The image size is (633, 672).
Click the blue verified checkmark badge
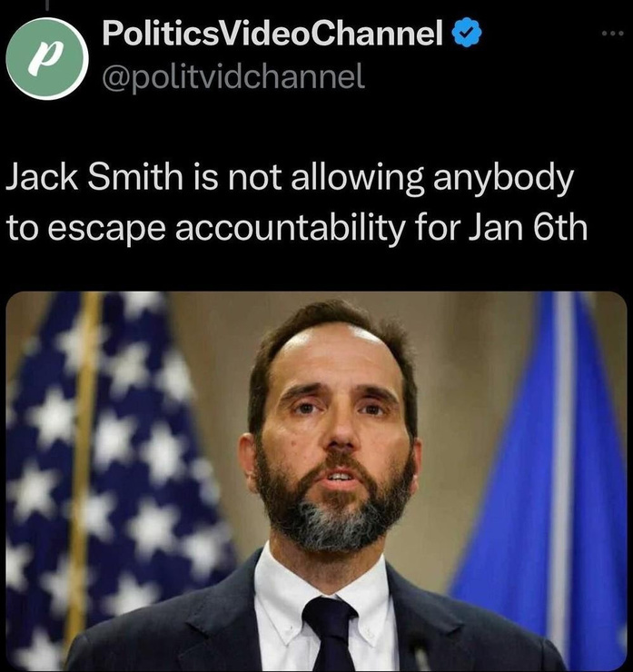[x=468, y=33]
